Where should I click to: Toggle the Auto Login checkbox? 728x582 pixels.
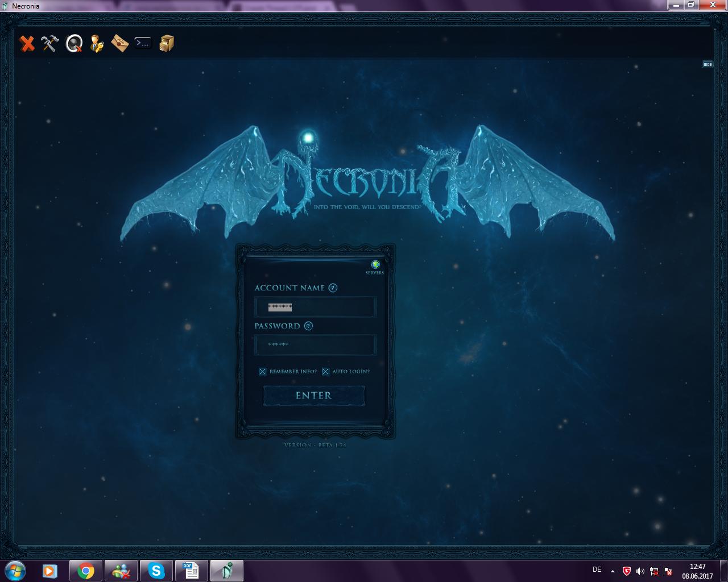click(x=325, y=371)
